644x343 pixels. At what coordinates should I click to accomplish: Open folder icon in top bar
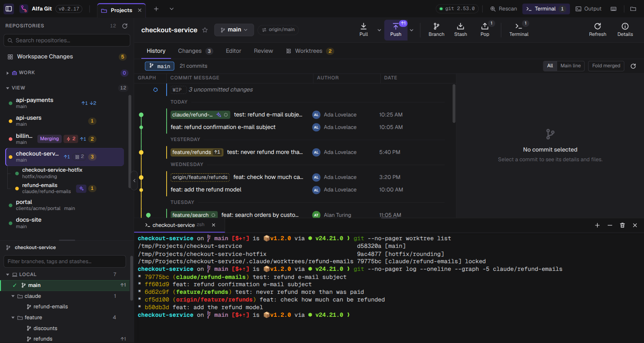[633, 9]
